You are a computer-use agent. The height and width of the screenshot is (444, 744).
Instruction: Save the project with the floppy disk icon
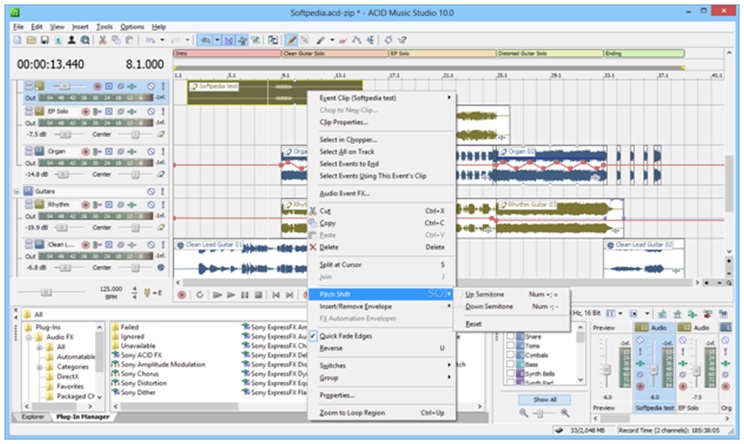(45, 40)
